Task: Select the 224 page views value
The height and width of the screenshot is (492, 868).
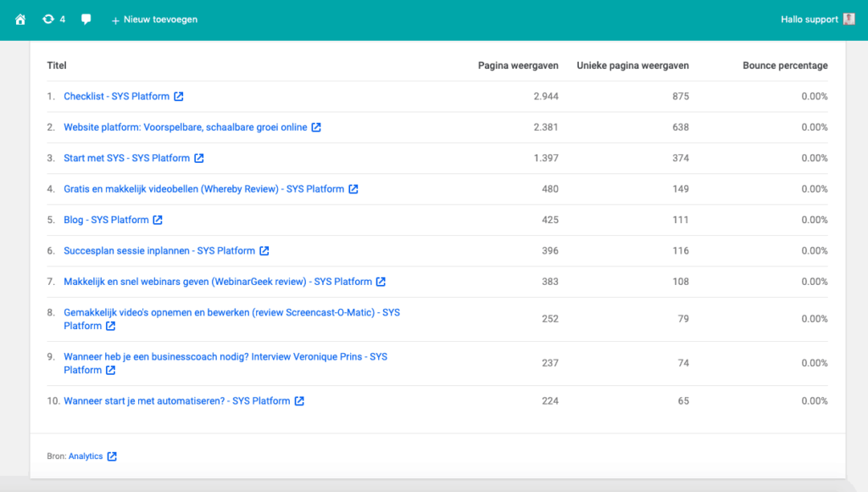Action: pos(550,401)
